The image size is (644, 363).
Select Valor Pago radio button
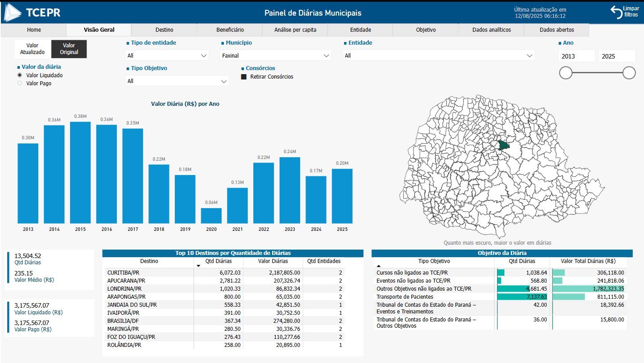click(x=20, y=83)
